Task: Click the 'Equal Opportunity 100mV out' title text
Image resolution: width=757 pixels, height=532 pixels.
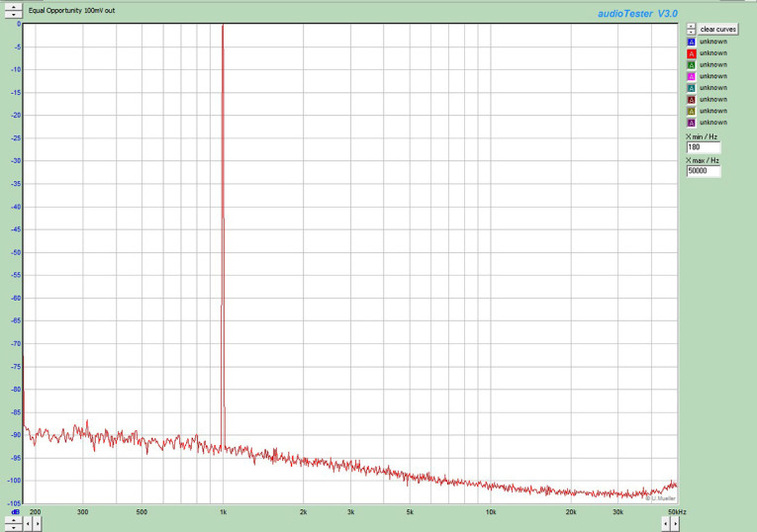Action: [71, 10]
